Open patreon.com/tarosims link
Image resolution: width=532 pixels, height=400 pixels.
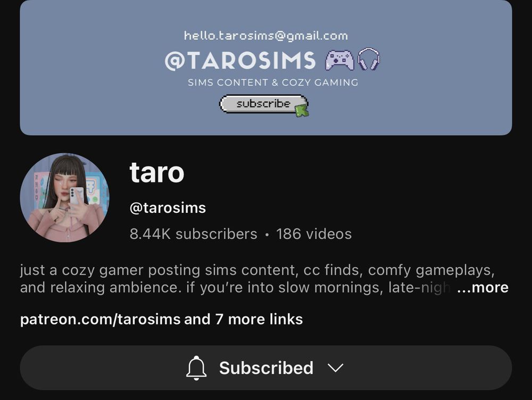pos(100,319)
